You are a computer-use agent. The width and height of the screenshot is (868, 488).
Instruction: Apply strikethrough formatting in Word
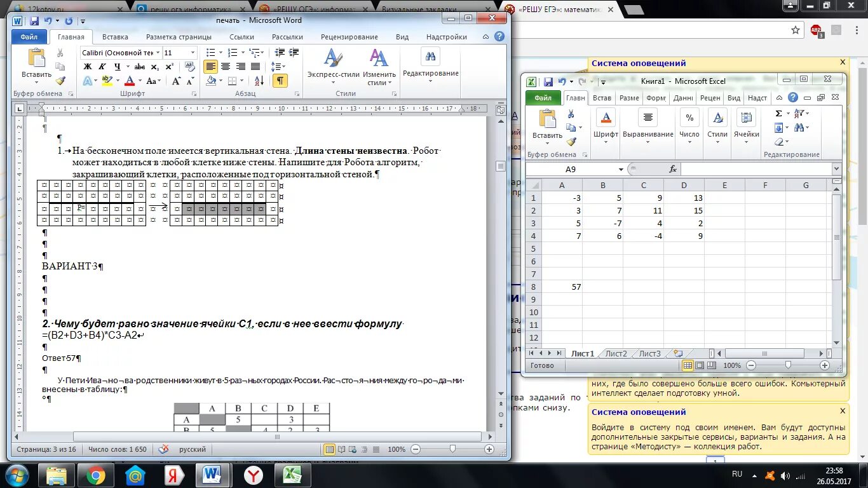[x=140, y=67]
